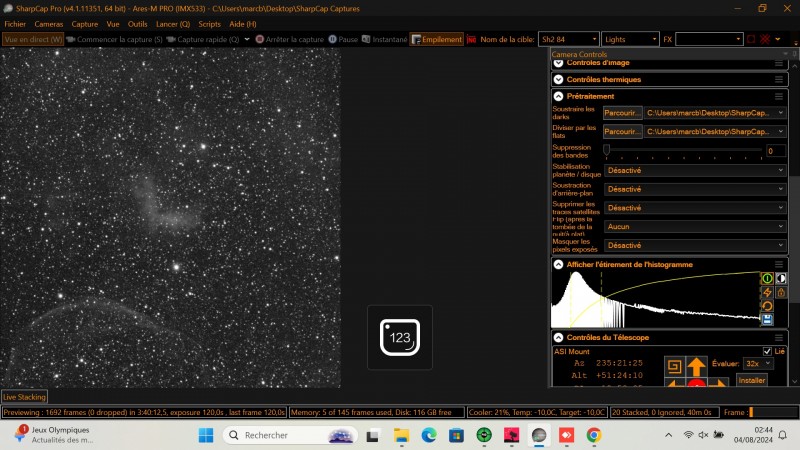Click the Suppression des bandes slider handle
Image resolution: width=800 pixels, height=450 pixels.
pyautogui.click(x=607, y=149)
